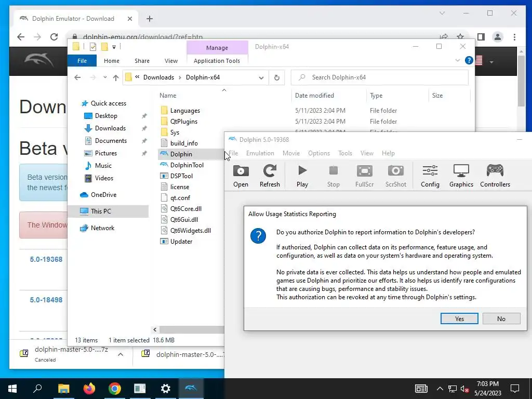
Task: Click No to decline usage reporting
Action: click(501, 318)
